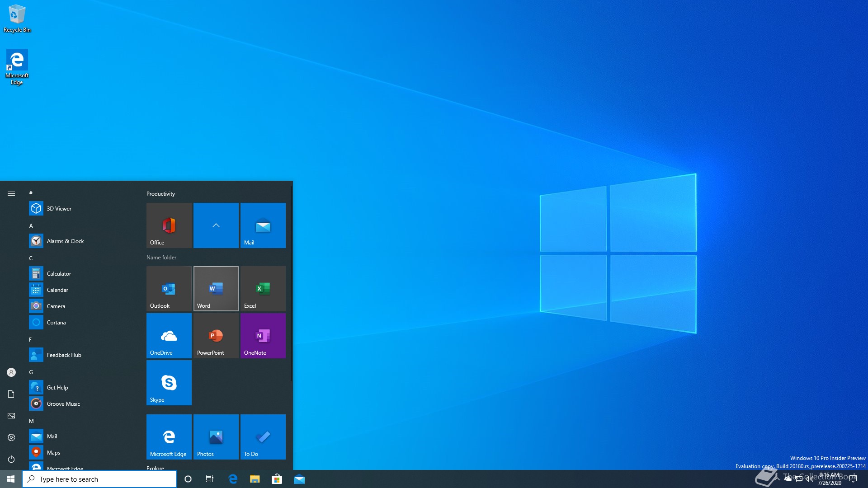This screenshot has width=868, height=488.
Task: Select the Productivity group header
Action: [x=160, y=193]
